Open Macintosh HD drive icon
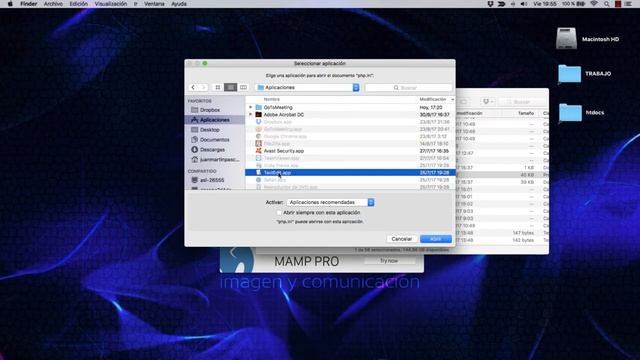Viewport: 640px width, 360px height. tap(566, 38)
